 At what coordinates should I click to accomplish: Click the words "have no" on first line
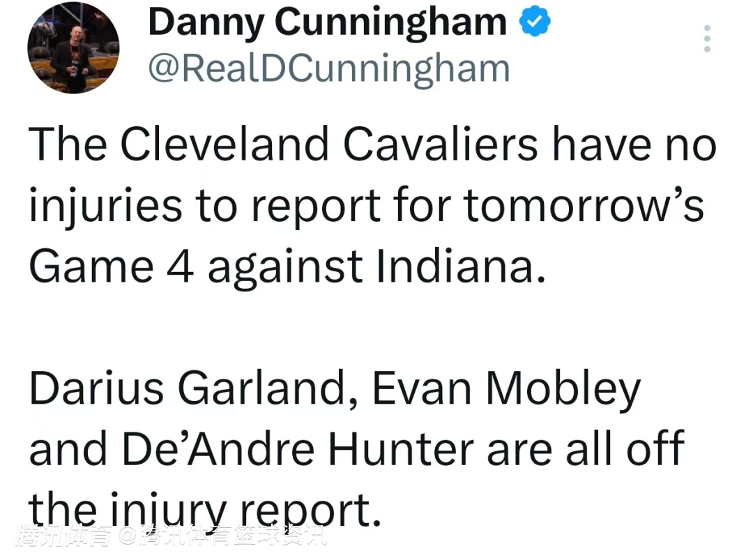click(x=634, y=144)
